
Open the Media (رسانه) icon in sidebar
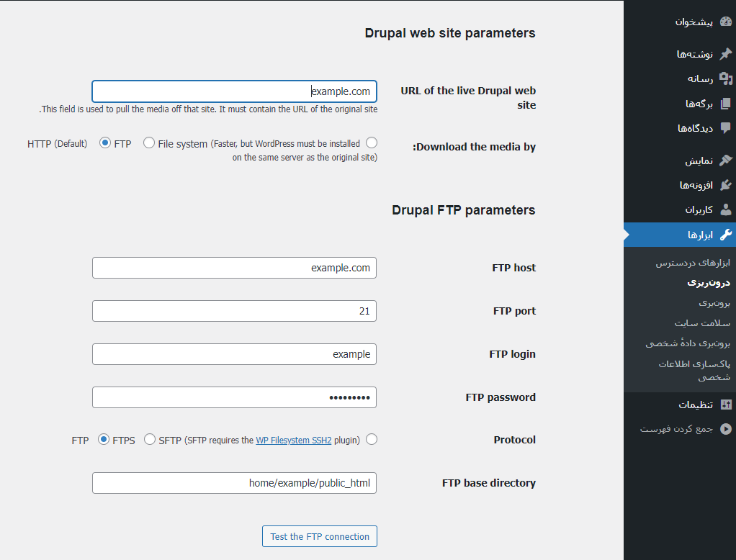(726, 78)
